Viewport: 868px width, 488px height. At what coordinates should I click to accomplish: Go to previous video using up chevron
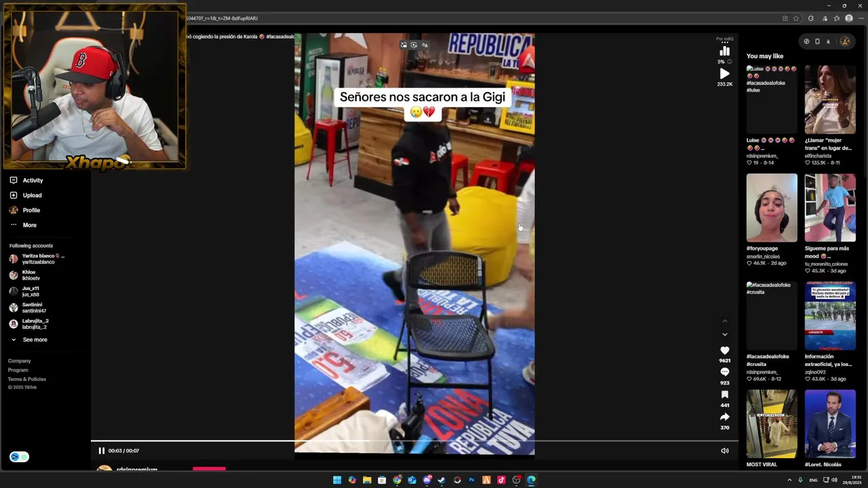pos(724,321)
